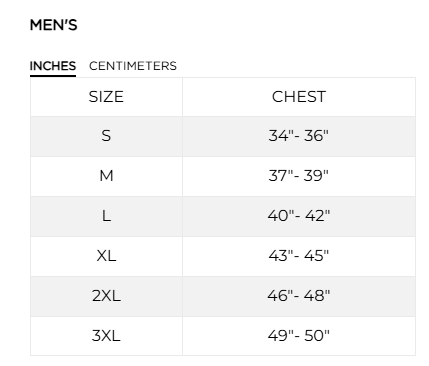Click the apostrophe in MEN'S title

point(63,21)
